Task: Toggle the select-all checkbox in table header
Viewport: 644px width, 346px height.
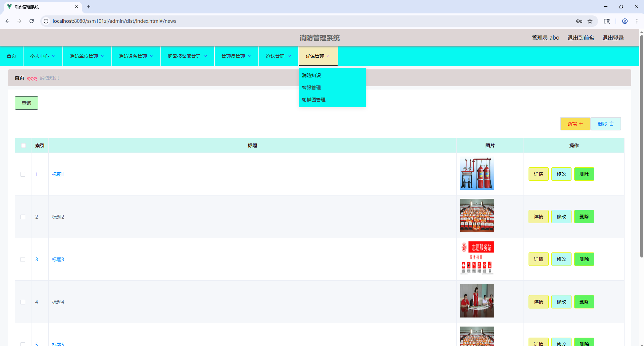Action: tap(23, 146)
